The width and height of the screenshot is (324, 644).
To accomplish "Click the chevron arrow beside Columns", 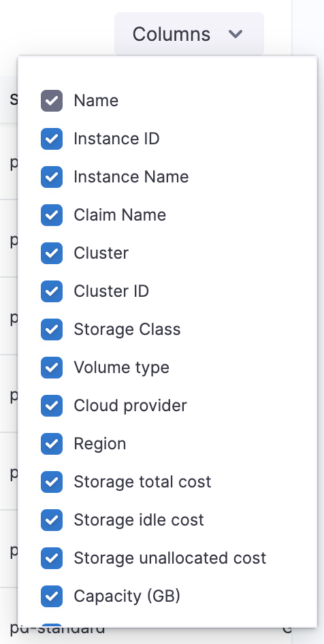I will click(236, 34).
